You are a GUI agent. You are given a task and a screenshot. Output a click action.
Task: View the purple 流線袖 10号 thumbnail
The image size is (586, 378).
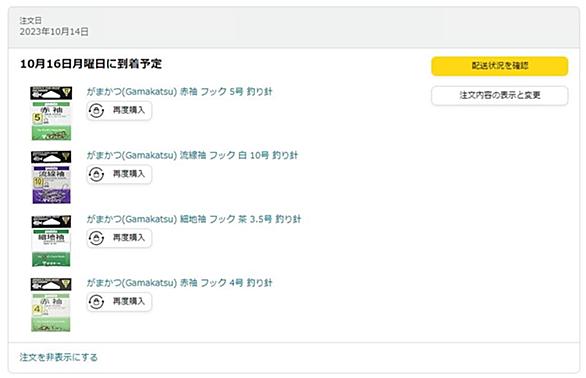coord(51,177)
